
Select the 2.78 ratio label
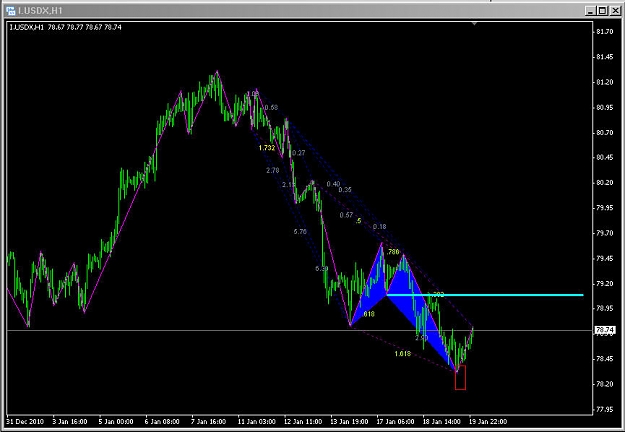pos(273,170)
